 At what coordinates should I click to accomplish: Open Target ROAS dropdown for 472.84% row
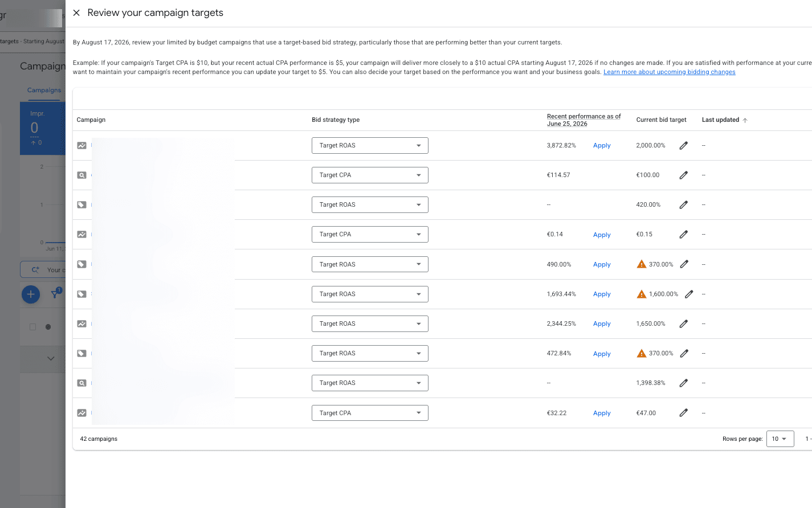pos(370,353)
